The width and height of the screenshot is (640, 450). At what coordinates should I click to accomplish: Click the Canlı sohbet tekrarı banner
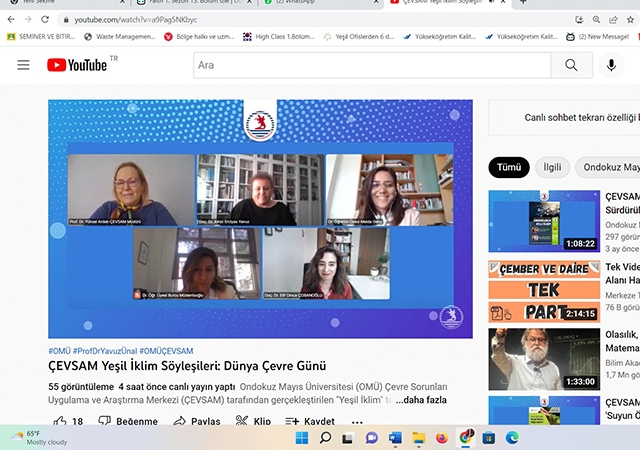(564, 117)
